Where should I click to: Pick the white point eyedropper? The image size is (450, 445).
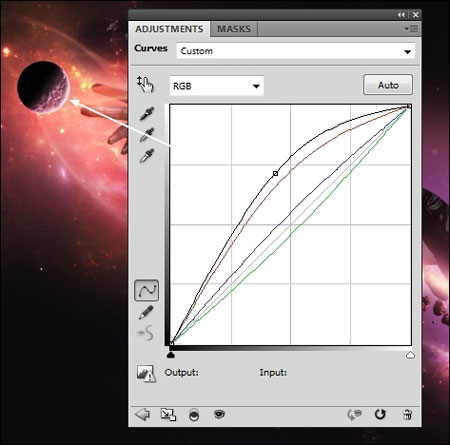(147, 155)
